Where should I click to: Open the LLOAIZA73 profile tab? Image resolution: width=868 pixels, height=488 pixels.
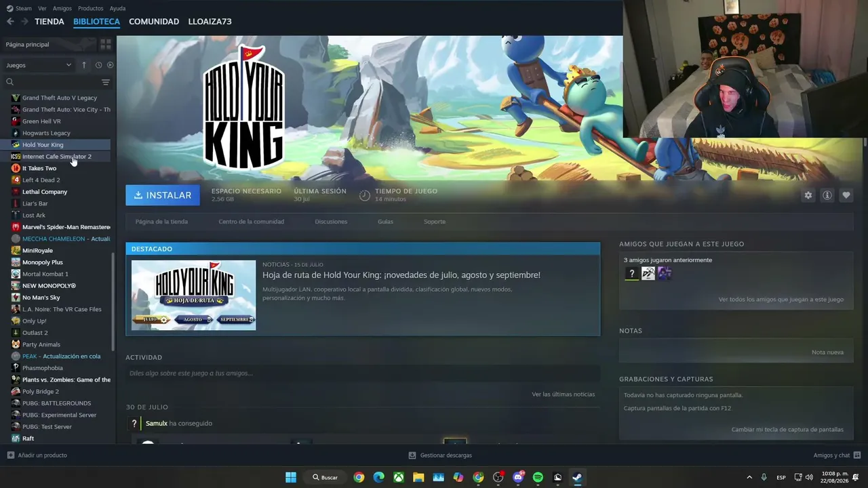tap(210, 22)
